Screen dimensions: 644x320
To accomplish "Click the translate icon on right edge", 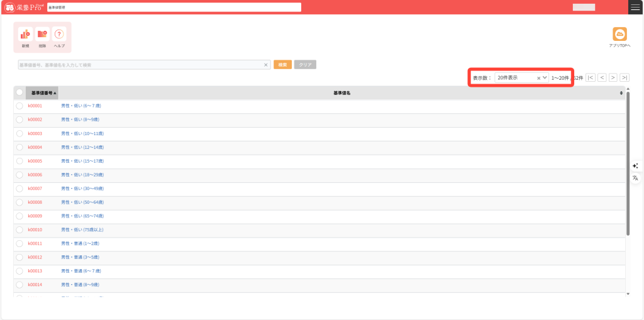I will (x=635, y=179).
